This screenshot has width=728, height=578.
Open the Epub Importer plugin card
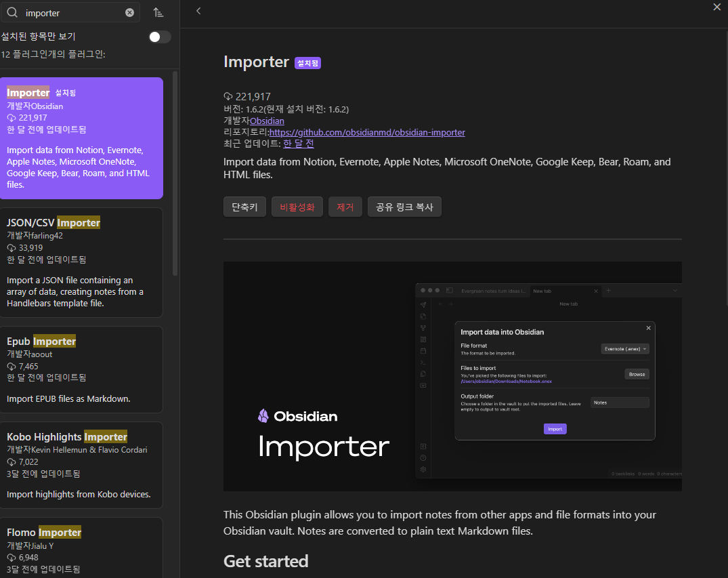tap(81, 369)
